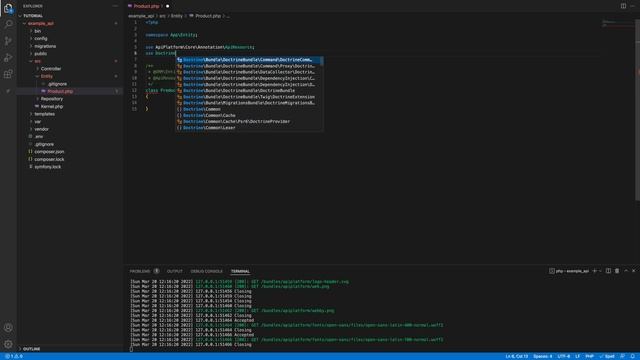Close the terminal panel
This screenshot has width=640, height=360.
[x=633, y=271]
